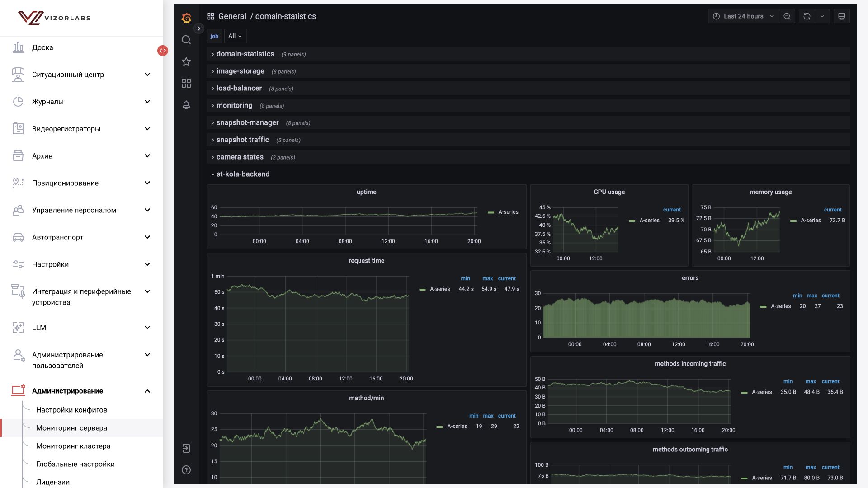
Task: Expand the snapshot-manager row
Action: point(528,122)
